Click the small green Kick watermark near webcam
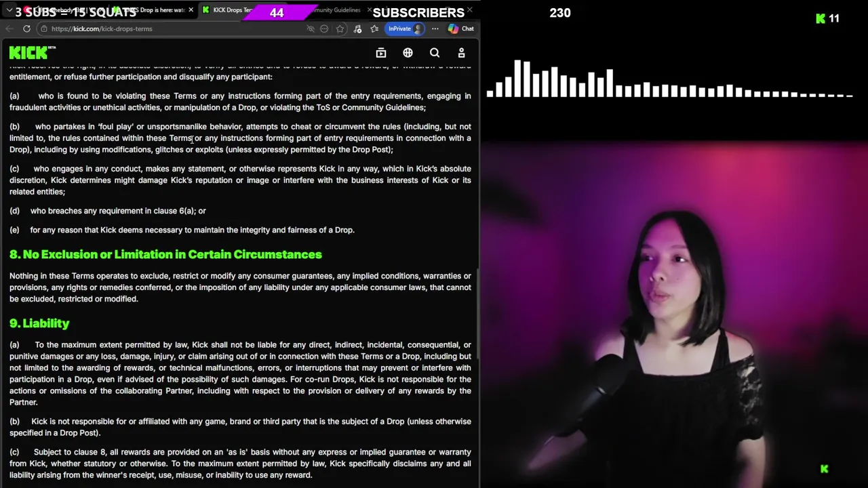Viewport: 868px width, 488px height. (825, 468)
